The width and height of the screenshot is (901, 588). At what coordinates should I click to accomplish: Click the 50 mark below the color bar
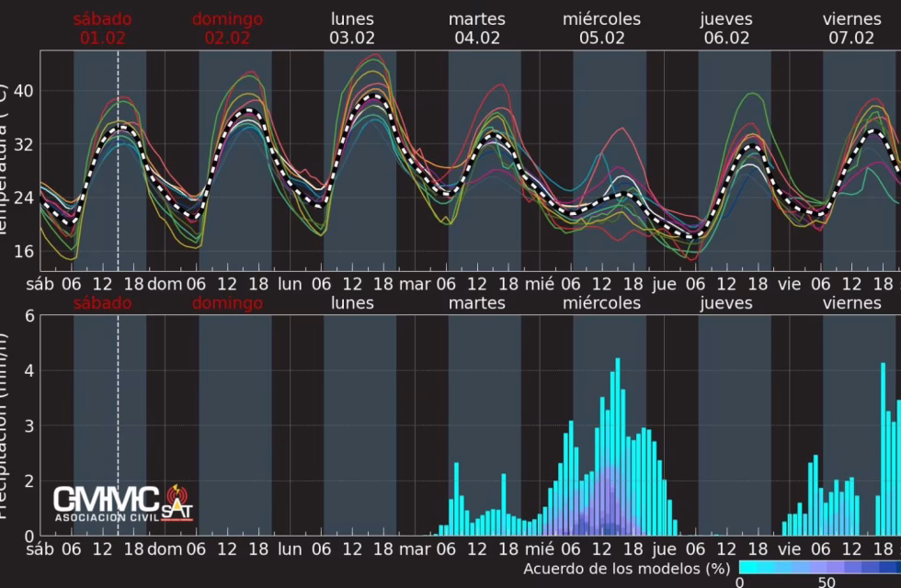pos(827,582)
